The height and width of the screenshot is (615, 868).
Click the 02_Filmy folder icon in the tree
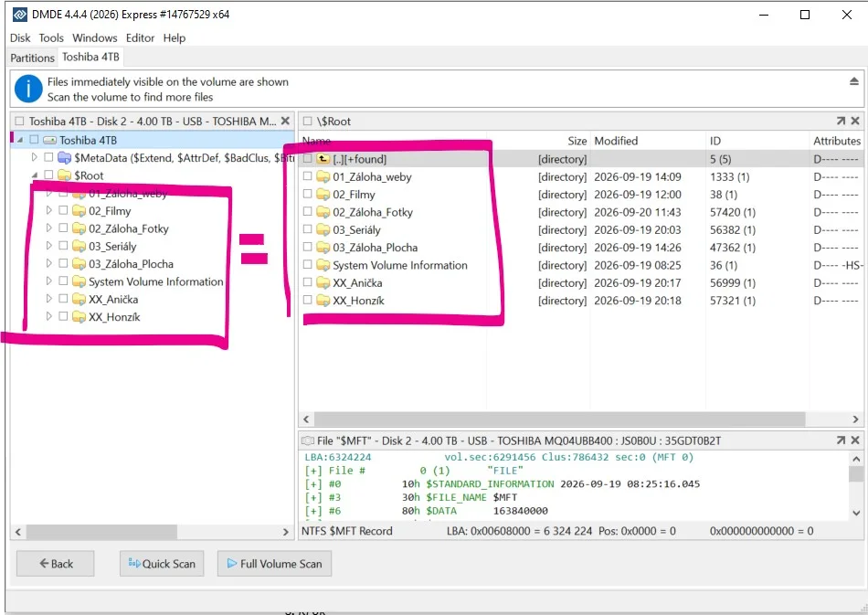(x=79, y=211)
